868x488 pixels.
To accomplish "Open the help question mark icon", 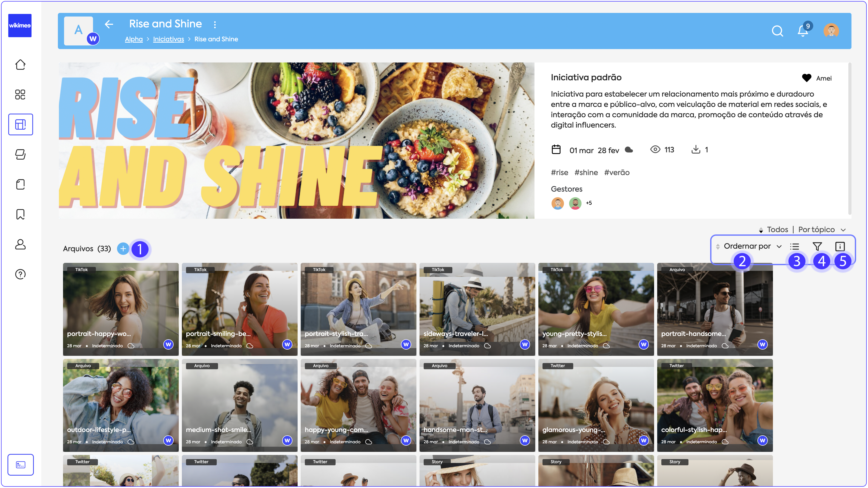I will click(20, 274).
